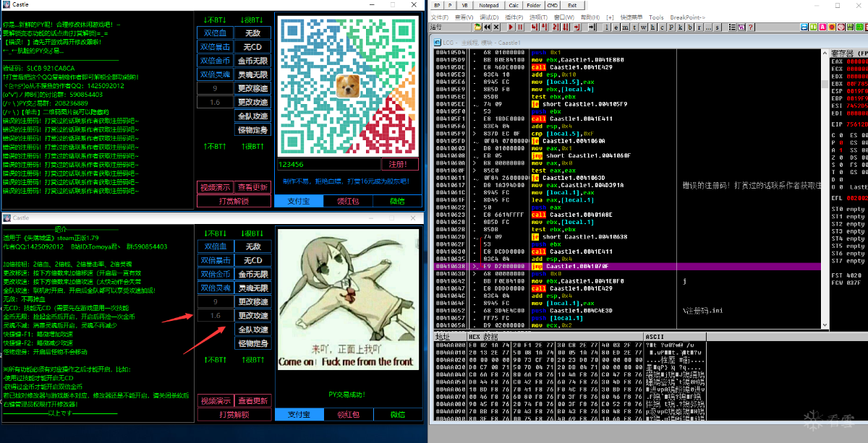Open handles via 'h' toolbar button

[x=652, y=27]
